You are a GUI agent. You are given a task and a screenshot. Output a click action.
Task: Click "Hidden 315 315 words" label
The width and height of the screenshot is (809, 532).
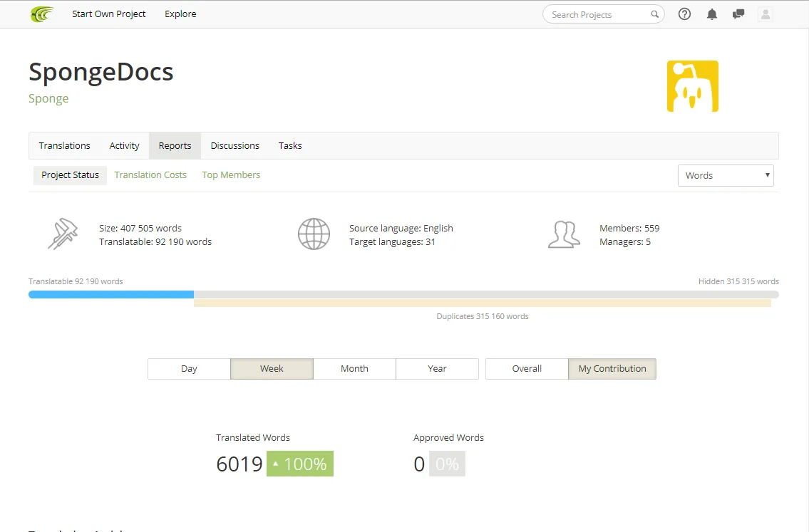click(738, 281)
